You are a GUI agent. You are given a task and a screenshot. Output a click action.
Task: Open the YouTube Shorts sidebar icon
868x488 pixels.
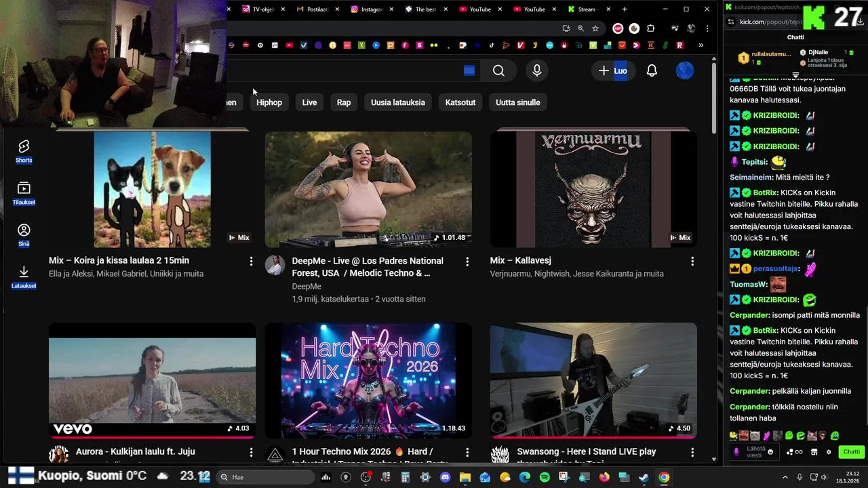[24, 151]
